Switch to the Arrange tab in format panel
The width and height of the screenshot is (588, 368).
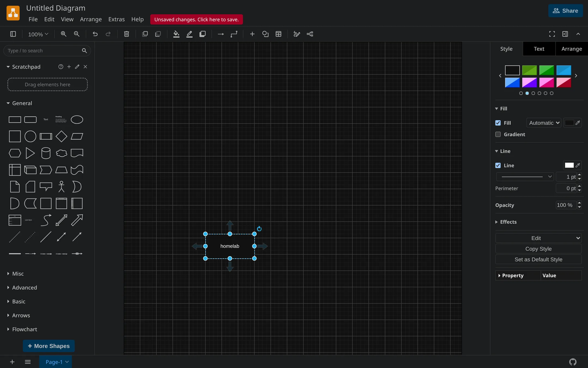pos(572,49)
